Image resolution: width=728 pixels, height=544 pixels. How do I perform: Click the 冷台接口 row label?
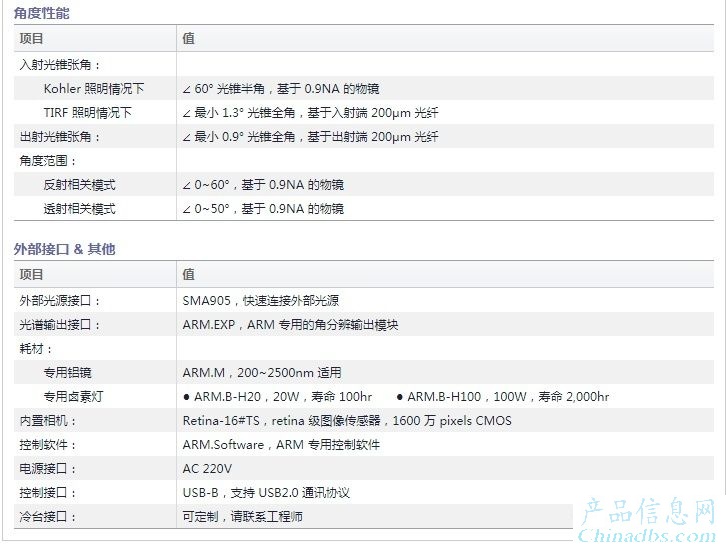pyautogui.click(x=47, y=517)
